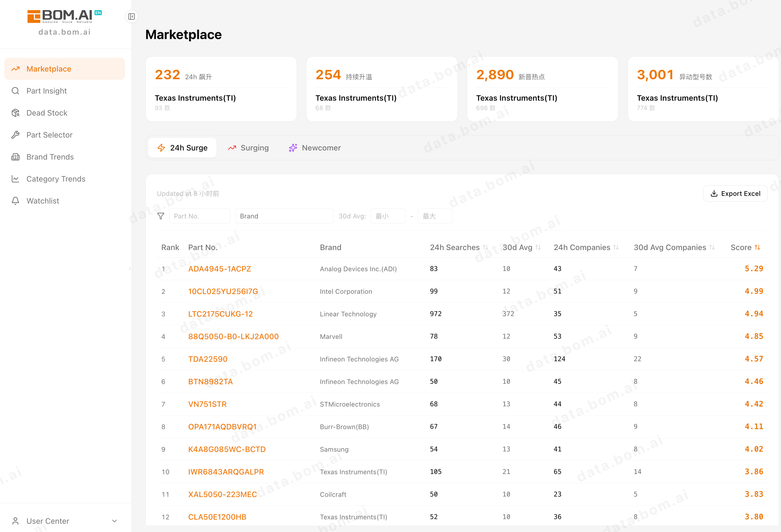Open Part Insight search page
The width and height of the screenshot is (781, 532).
click(x=64, y=91)
